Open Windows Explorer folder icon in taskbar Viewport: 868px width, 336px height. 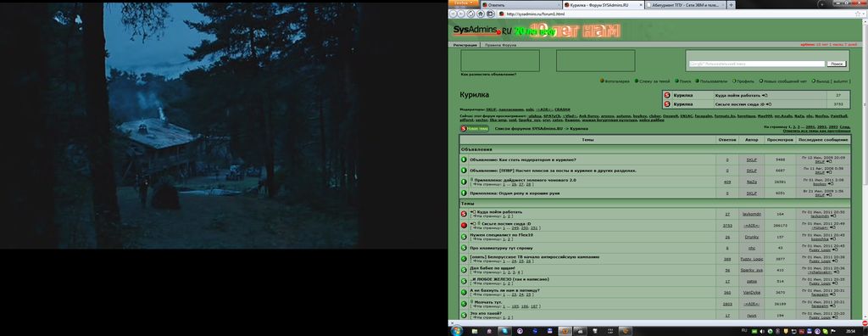(x=475, y=331)
